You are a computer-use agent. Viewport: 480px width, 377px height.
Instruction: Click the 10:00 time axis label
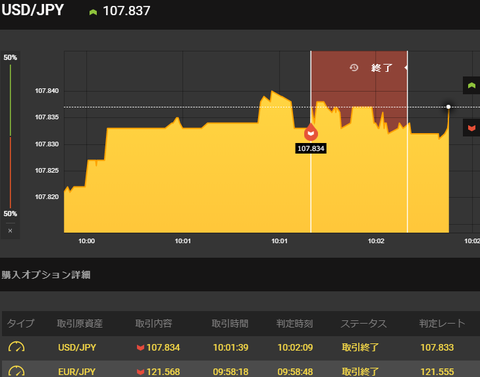87,241
